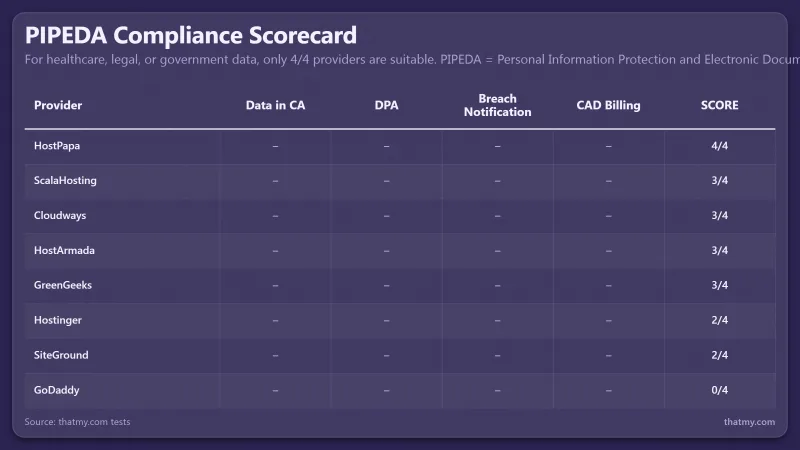
Task: Click ScalaHosting's DPA cell
Action: pyautogui.click(x=386, y=181)
